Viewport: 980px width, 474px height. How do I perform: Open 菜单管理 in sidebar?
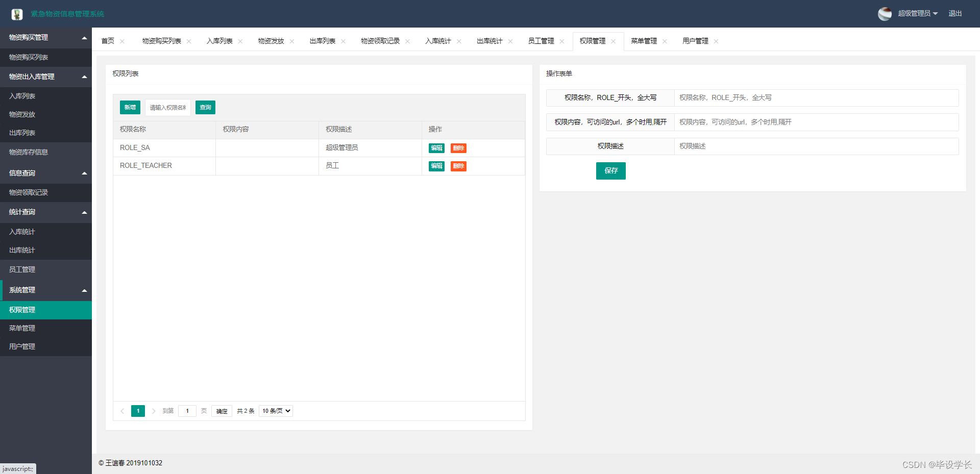pos(46,329)
